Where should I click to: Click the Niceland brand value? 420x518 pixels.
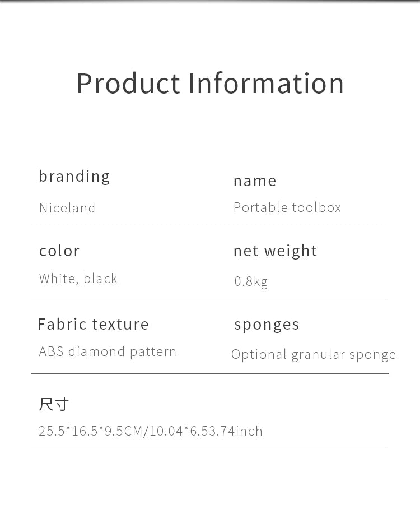point(67,208)
